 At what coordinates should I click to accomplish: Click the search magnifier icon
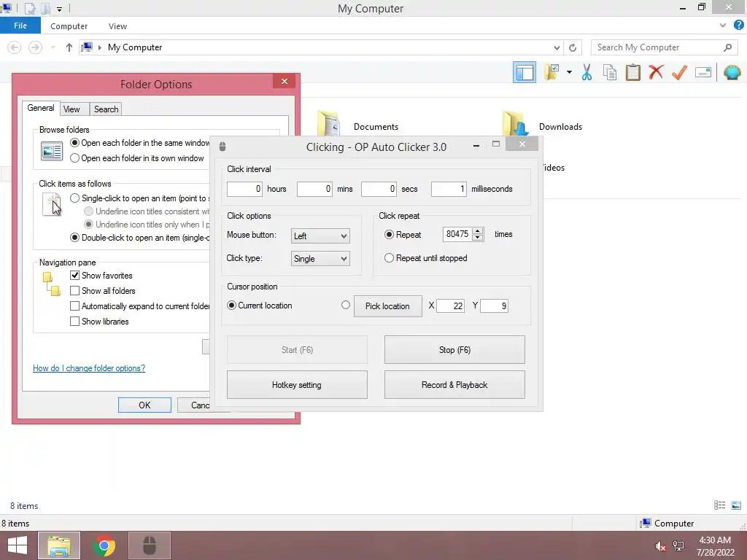tap(727, 47)
